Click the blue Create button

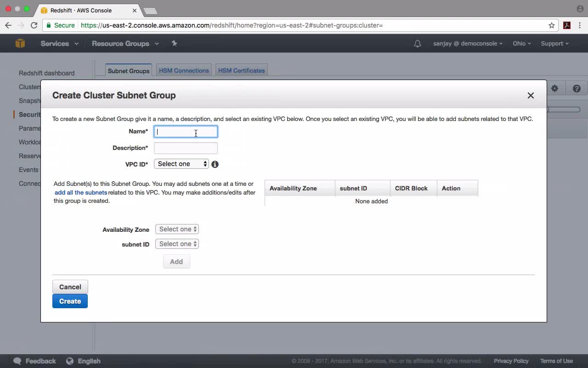(x=70, y=301)
